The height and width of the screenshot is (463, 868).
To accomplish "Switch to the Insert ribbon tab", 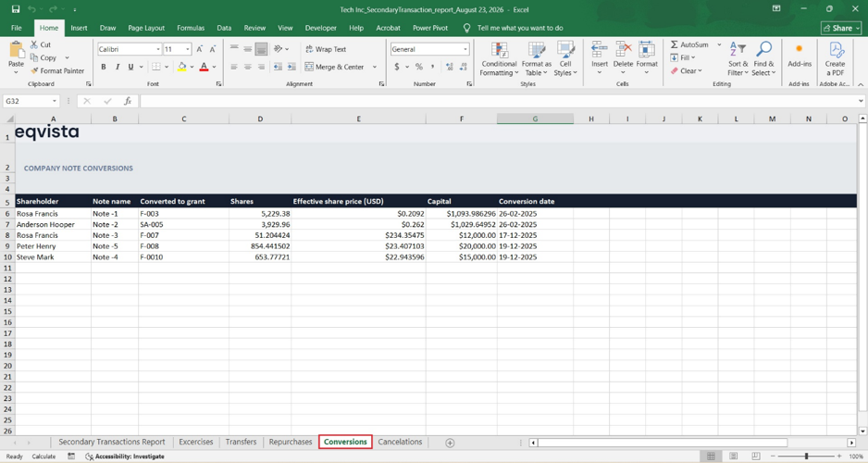I will click(79, 28).
